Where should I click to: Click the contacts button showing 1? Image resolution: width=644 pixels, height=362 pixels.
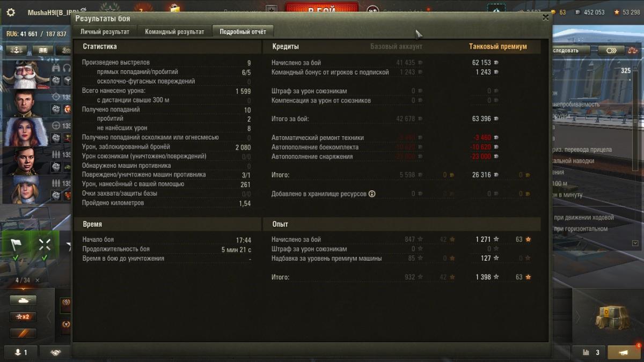pyautogui.click(x=21, y=352)
